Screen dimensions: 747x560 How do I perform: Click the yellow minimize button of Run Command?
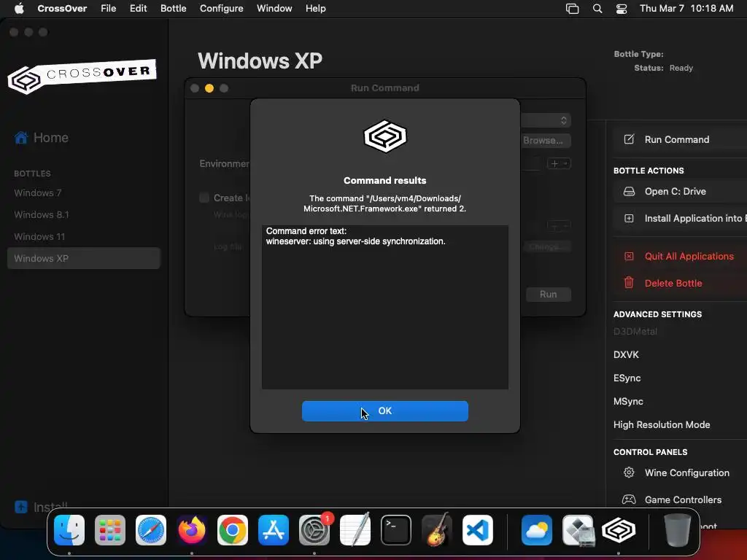(x=209, y=88)
